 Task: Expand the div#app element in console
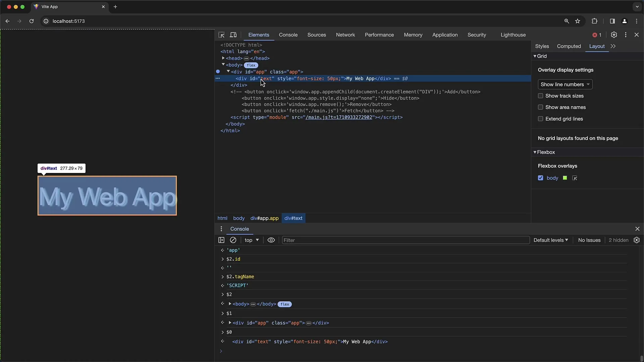click(230, 323)
